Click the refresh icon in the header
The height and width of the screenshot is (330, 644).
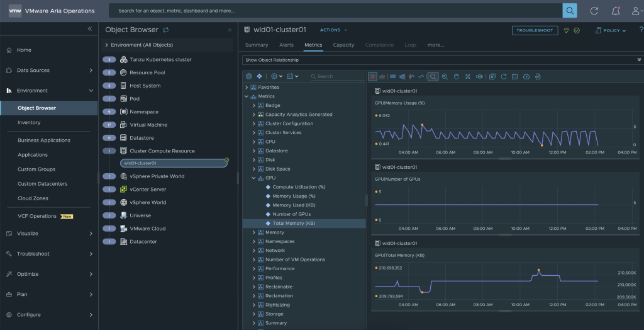(x=594, y=11)
